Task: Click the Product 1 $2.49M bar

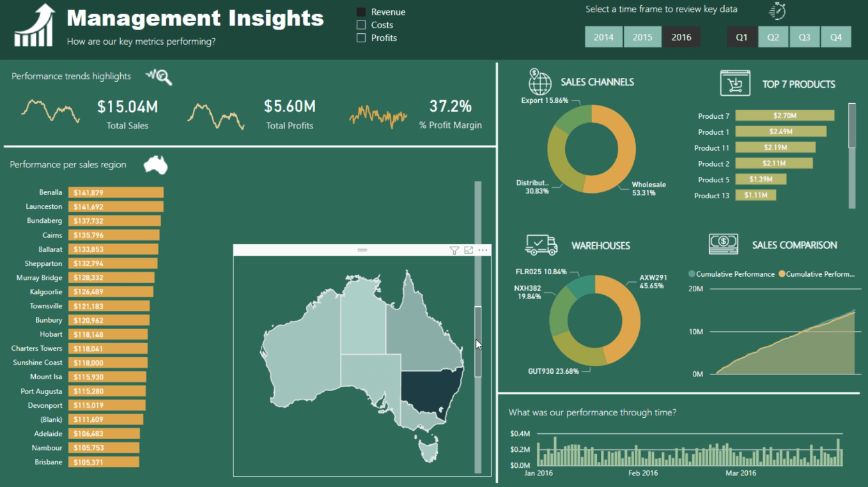Action: (x=781, y=132)
